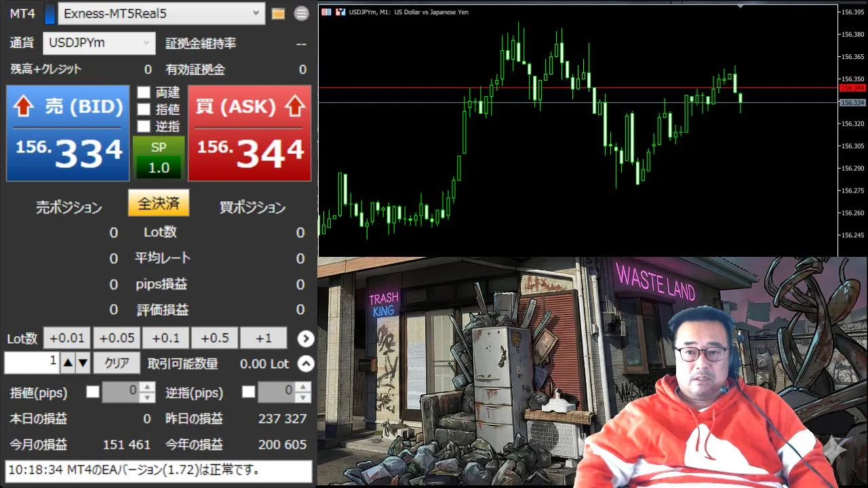This screenshot has height=488, width=868.
Task: Click the 今年の損益 value 200 605
Action: (x=282, y=445)
